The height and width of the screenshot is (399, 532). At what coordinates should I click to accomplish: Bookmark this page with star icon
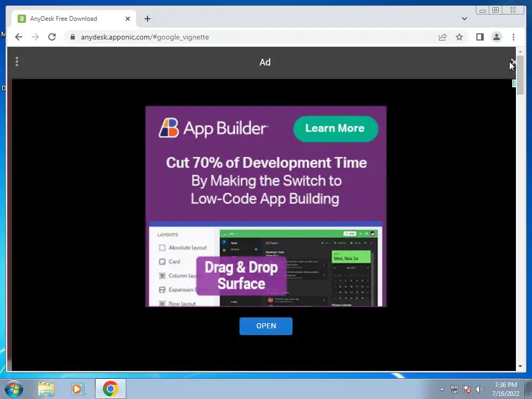[x=459, y=37]
